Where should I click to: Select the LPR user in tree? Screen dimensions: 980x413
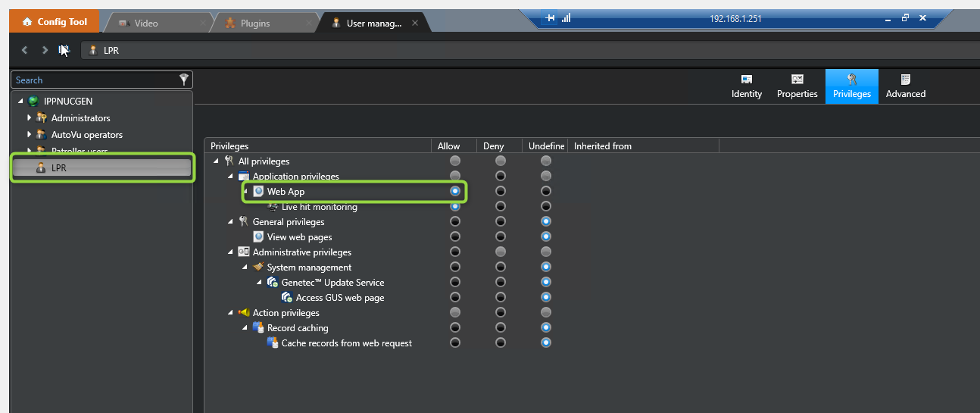[59, 168]
